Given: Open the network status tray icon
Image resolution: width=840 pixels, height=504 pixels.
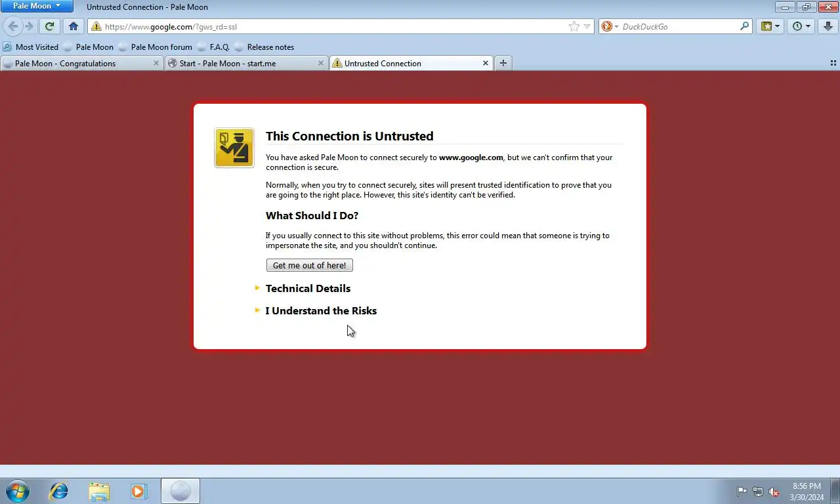Looking at the screenshot, I should coord(758,492).
